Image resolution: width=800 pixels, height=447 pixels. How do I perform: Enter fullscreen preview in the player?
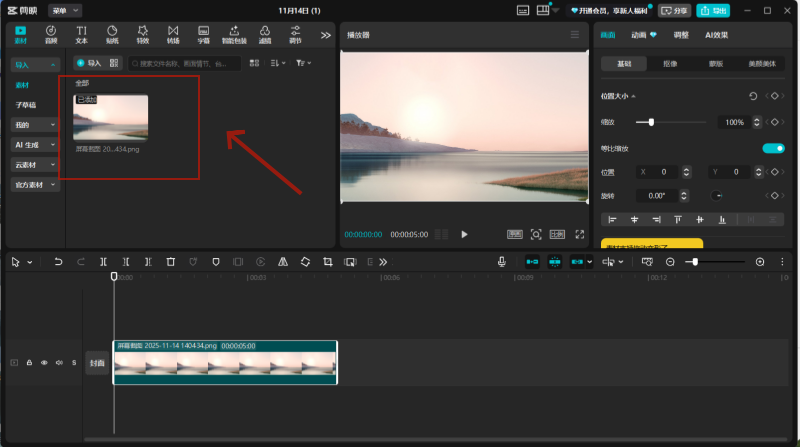click(579, 234)
